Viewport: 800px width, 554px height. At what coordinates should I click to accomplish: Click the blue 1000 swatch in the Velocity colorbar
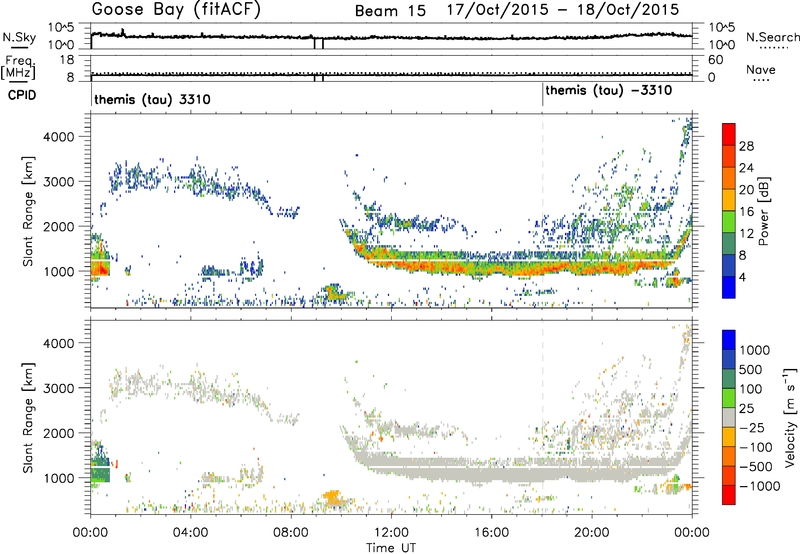[729, 340]
